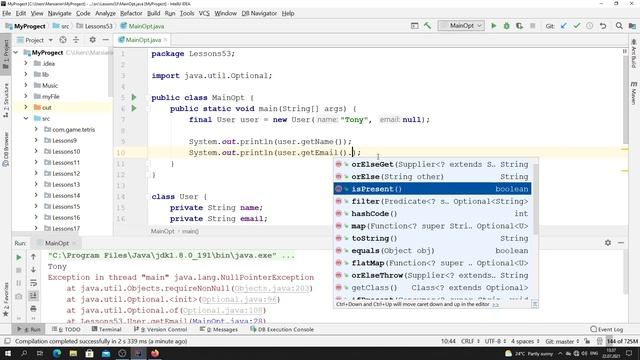Switch to the MainOpt.java editor tab
The height and width of the screenshot is (360, 640).
(x=143, y=40)
